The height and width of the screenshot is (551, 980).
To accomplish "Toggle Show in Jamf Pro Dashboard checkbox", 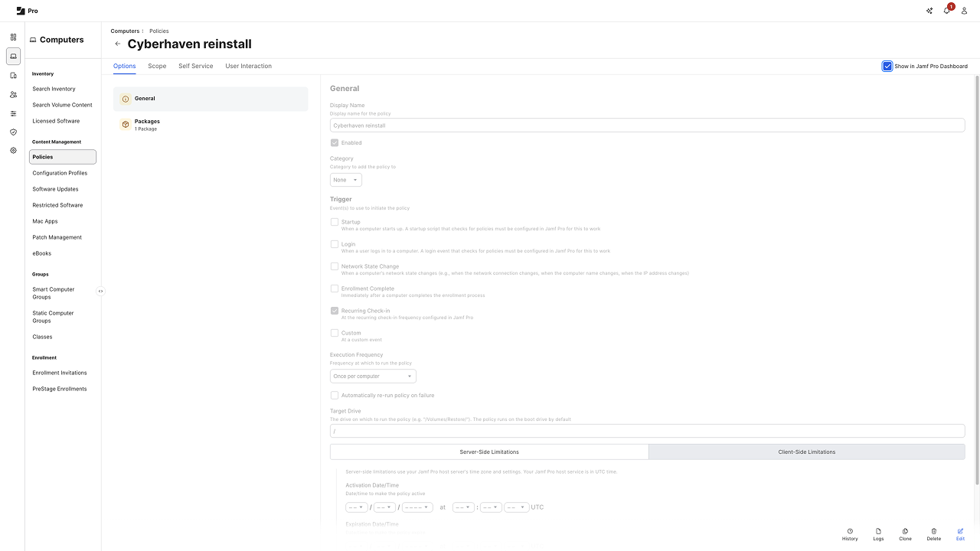I will point(887,67).
